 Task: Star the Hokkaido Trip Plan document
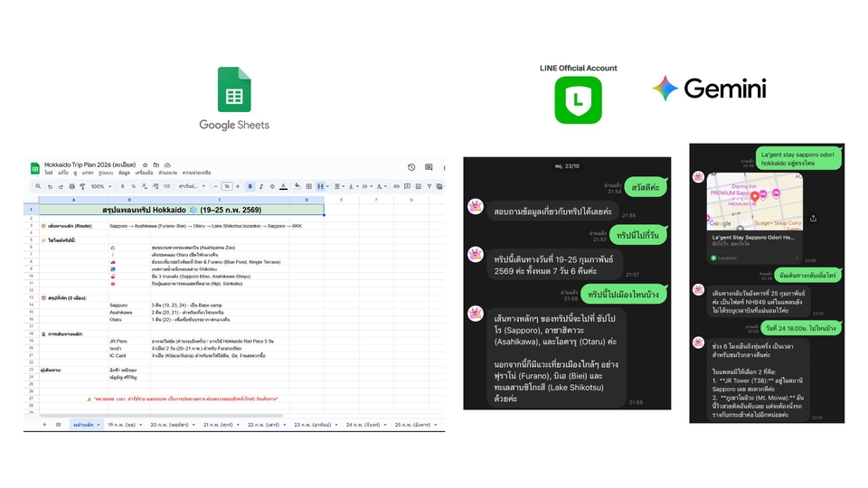(145, 164)
